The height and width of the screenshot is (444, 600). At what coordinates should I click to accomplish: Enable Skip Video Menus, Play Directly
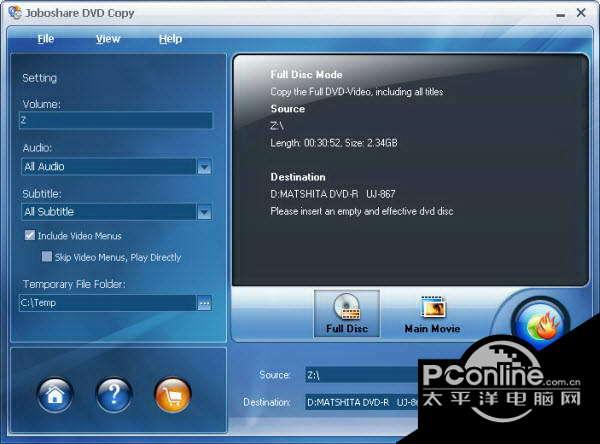(x=47, y=256)
